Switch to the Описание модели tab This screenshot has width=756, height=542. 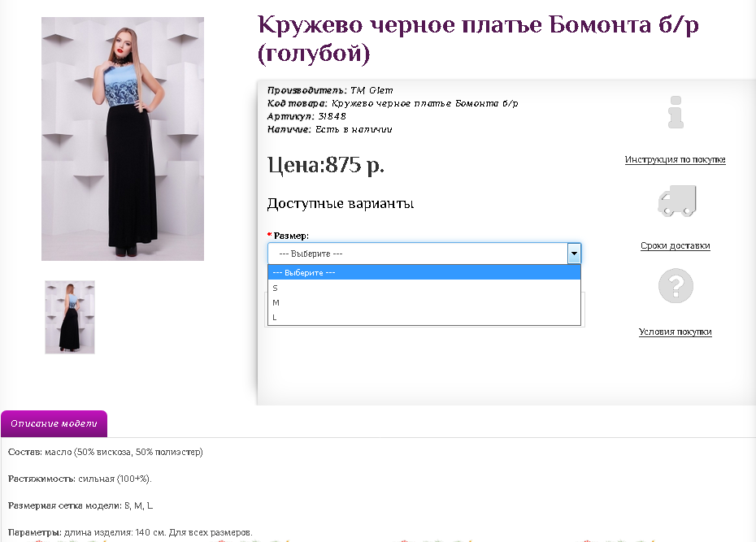pos(54,423)
